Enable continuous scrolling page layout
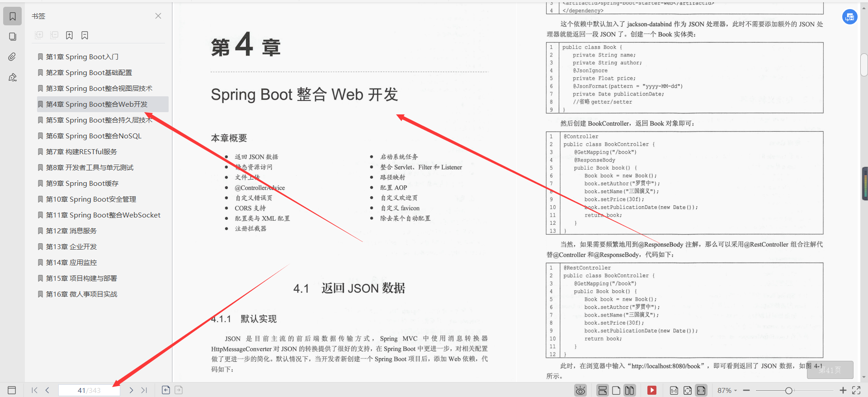This screenshot has width=868, height=397. coord(603,390)
